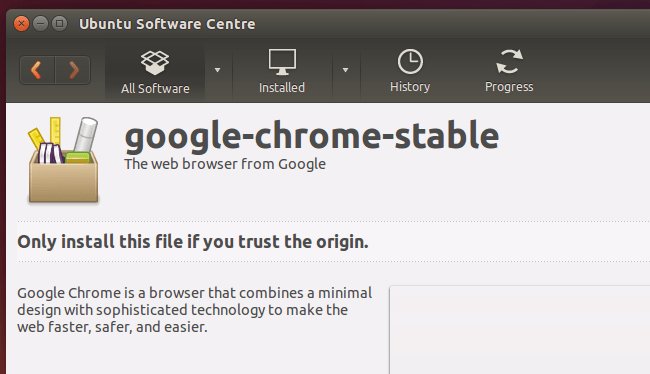Viewport: 650px width, 374px height.
Task: Click the Installed monitor icon
Action: 282,62
